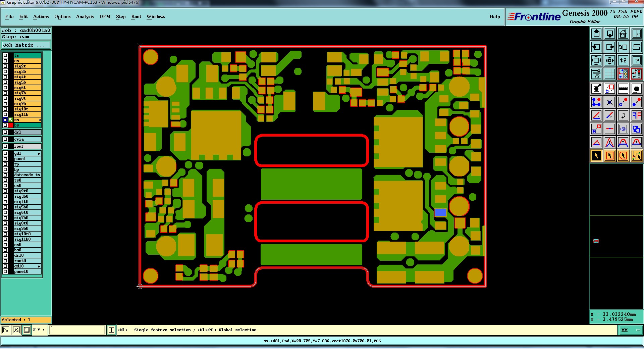Click the pan right view icon
The width and height of the screenshot is (644, 349).
coord(610,47)
